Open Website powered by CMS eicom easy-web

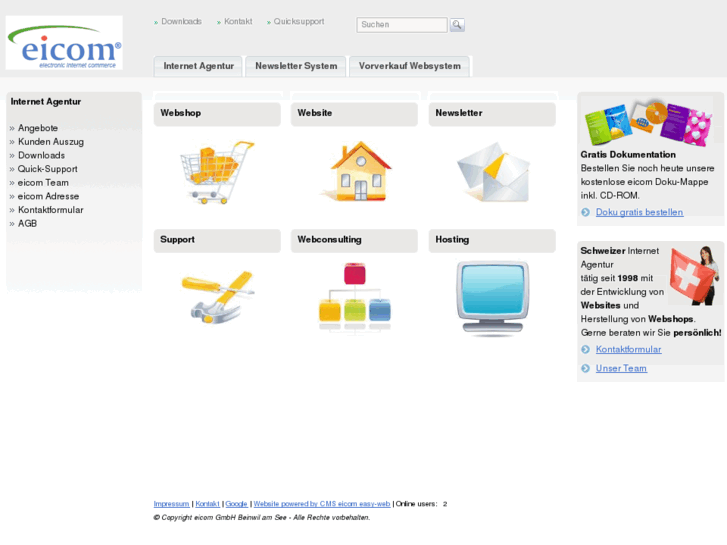[x=322, y=504]
